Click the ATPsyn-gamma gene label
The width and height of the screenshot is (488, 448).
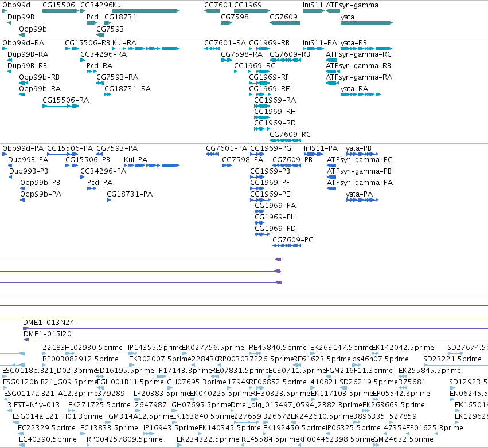pyautogui.click(x=352, y=5)
